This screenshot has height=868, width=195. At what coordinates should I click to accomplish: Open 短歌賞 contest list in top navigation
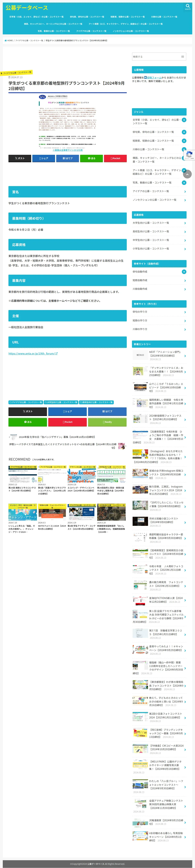tap(128, 17)
